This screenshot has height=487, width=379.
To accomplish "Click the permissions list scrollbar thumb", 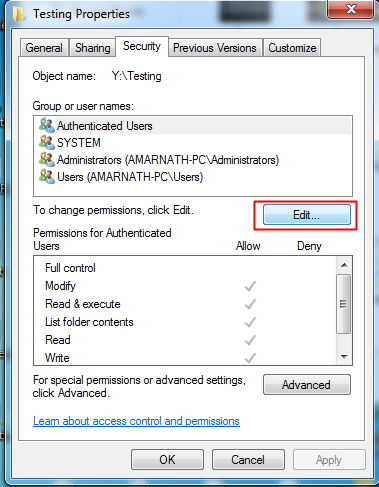I will click(344, 304).
